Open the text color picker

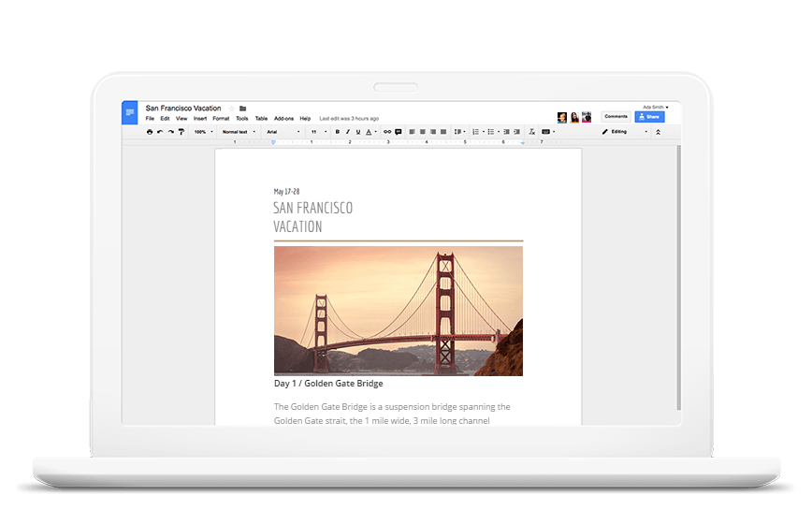(370, 132)
